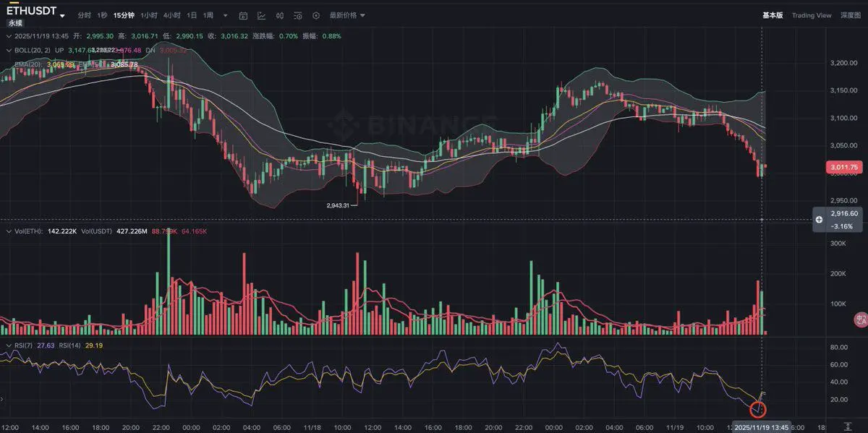This screenshot has height=433, width=868.
Task: Open the ETHUSDT symbol dropdown
Action: click(x=63, y=15)
